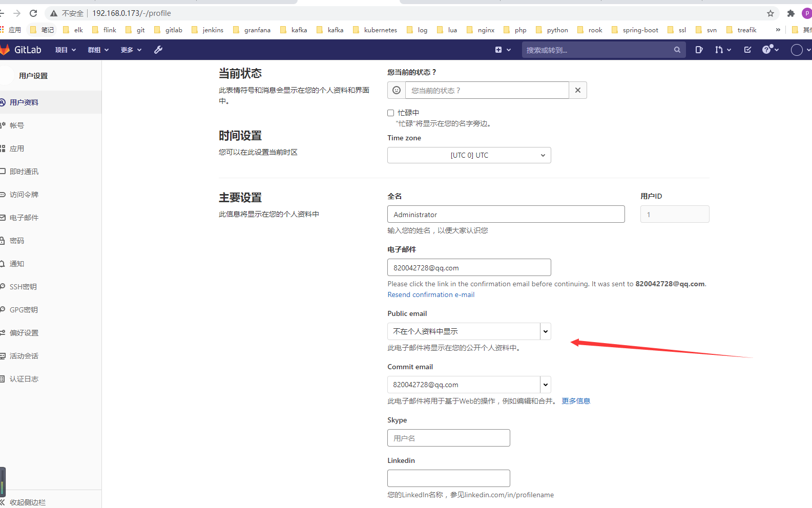Open the admin area wrench icon

[x=158, y=50]
